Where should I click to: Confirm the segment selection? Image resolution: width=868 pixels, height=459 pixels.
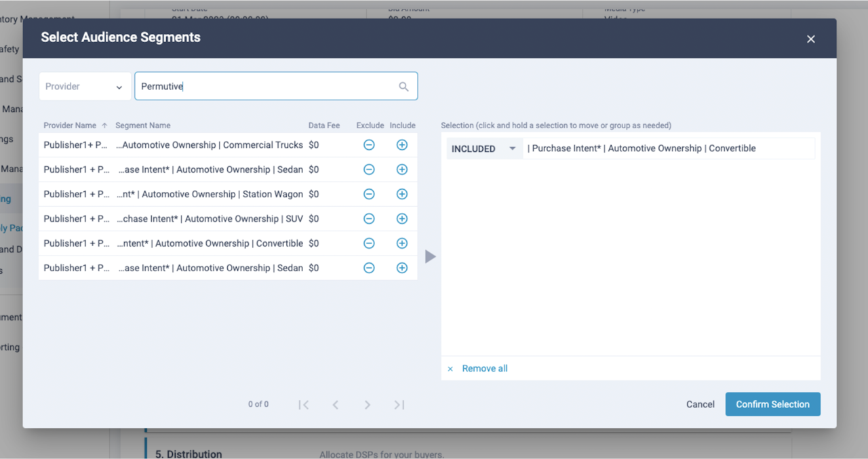[x=772, y=404]
